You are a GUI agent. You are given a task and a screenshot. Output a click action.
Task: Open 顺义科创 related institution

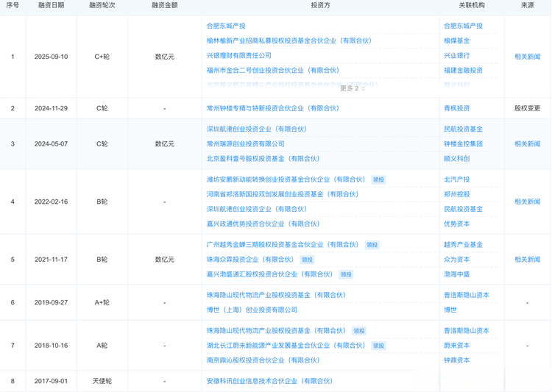456,159
